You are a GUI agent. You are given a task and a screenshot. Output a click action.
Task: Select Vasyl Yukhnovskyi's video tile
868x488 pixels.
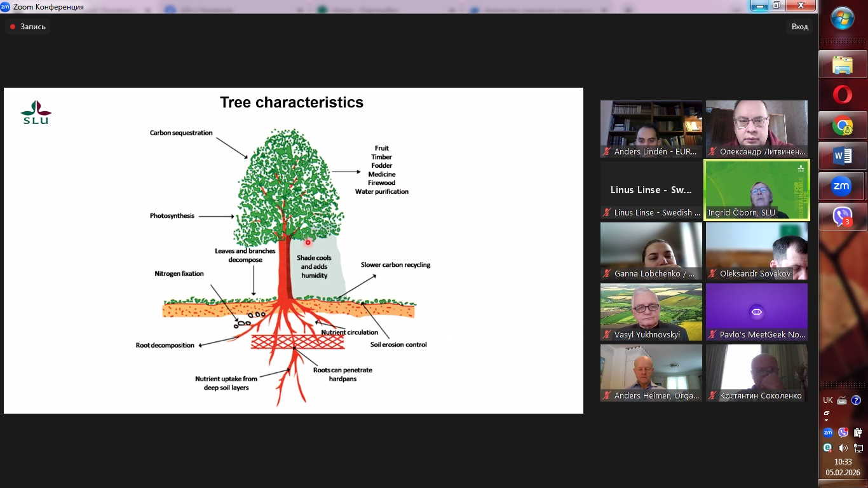[x=651, y=311]
